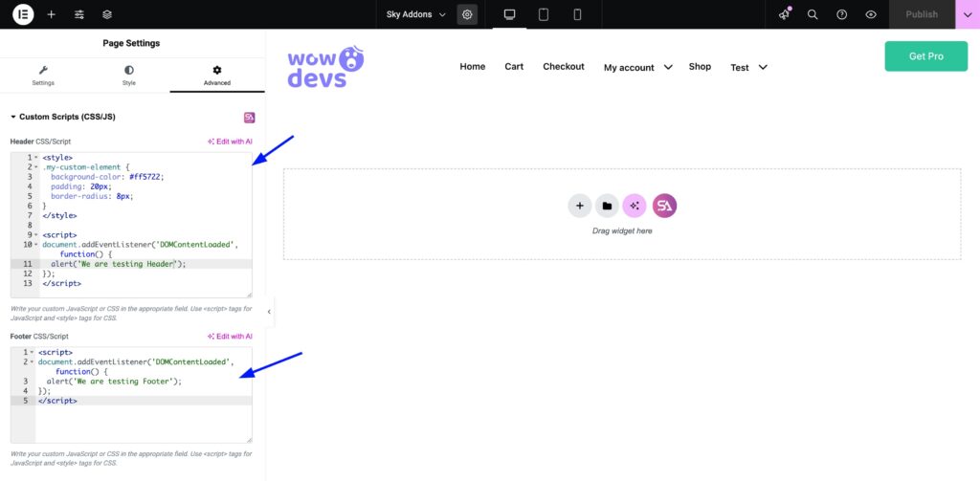The height and width of the screenshot is (481, 980).
Task: Open the Settings tab
Action: pyautogui.click(x=43, y=76)
